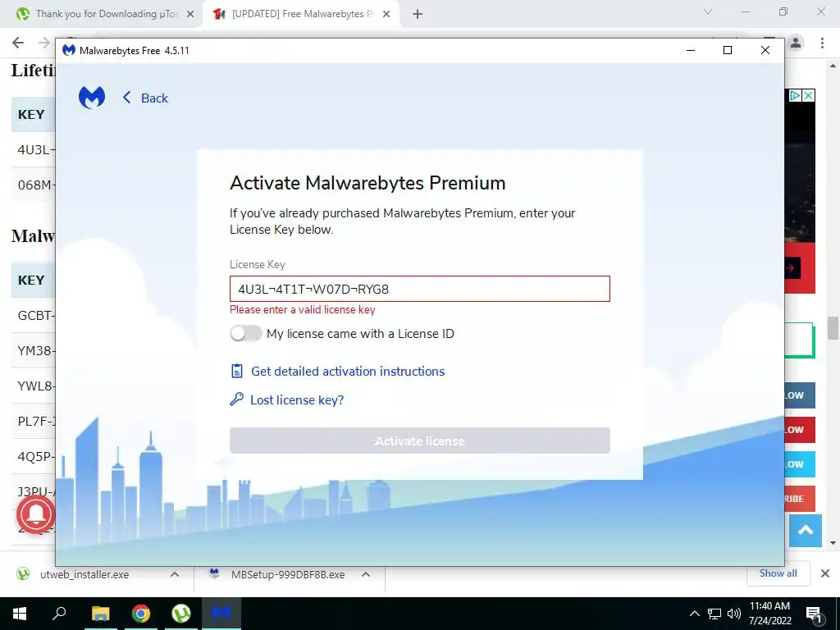Close the Chrome downloads bar

tap(825, 573)
